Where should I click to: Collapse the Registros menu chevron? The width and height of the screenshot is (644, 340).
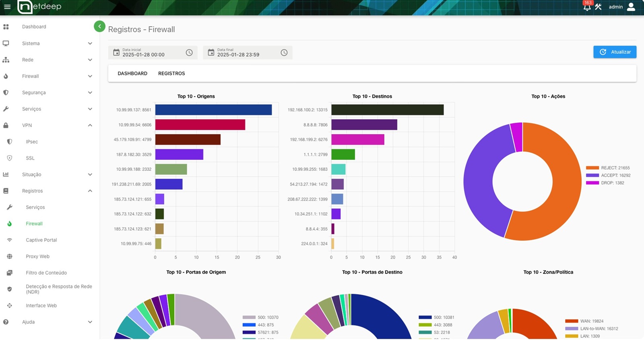(90, 191)
